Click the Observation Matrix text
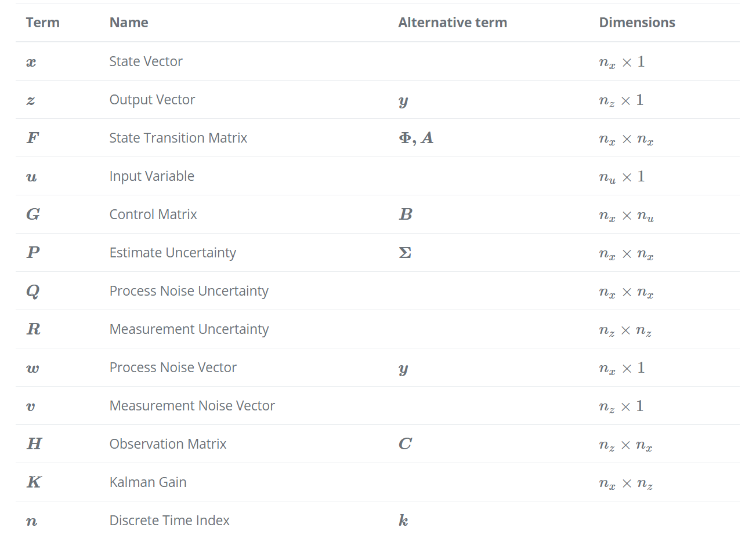 coord(168,444)
